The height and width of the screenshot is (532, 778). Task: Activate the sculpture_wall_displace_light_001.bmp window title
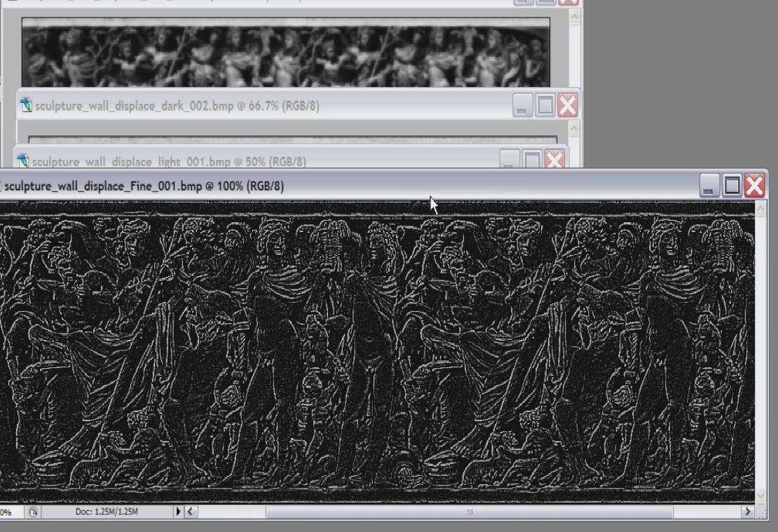pyautogui.click(x=169, y=162)
